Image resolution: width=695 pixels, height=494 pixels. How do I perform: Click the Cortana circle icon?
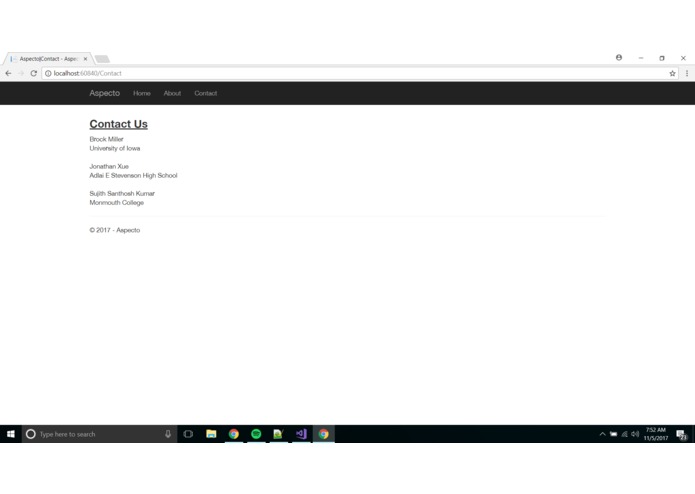[x=31, y=434]
